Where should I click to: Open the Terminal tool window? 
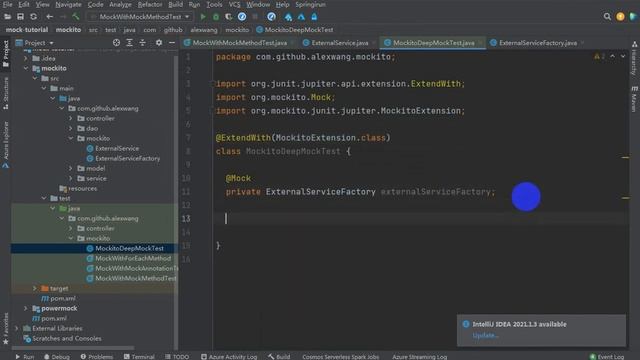click(139, 357)
